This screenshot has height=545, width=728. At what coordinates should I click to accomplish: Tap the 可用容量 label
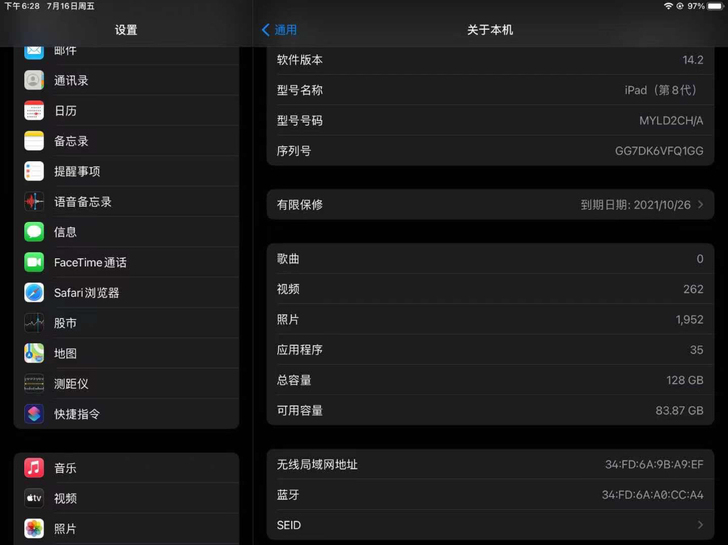[299, 410]
